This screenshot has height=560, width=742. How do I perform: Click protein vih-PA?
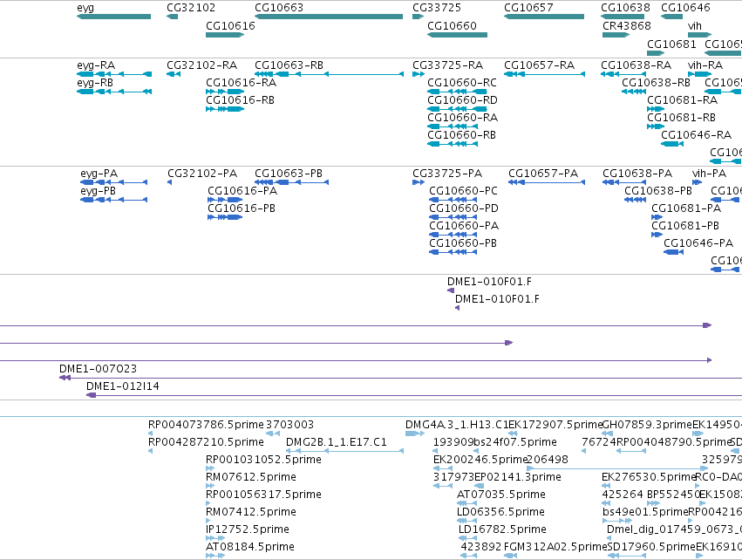pyautogui.click(x=697, y=182)
